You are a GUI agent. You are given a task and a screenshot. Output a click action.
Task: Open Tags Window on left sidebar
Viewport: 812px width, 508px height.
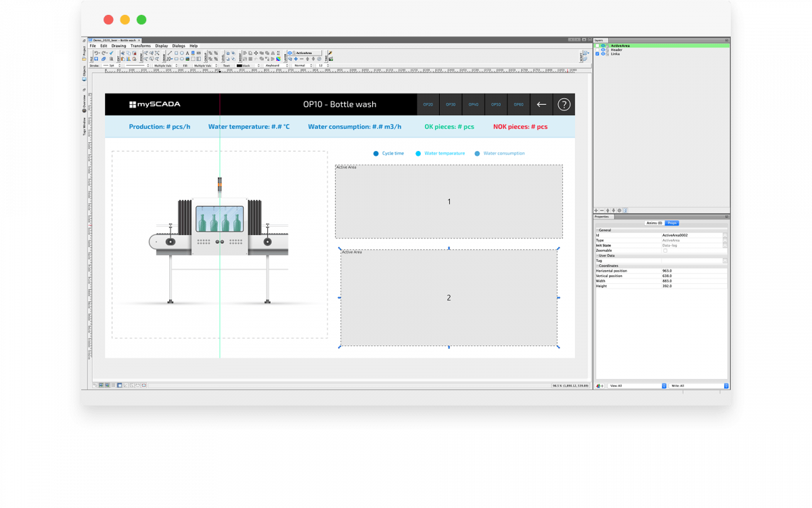(85, 127)
